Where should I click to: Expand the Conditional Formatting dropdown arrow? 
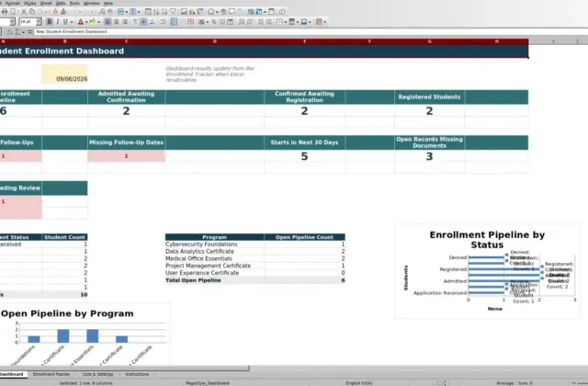324,22
